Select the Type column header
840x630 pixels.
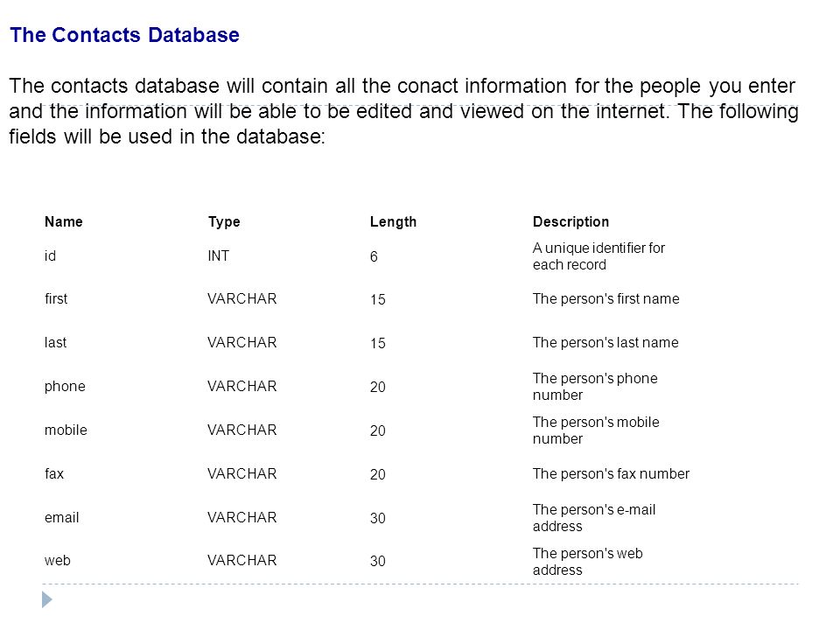(224, 221)
